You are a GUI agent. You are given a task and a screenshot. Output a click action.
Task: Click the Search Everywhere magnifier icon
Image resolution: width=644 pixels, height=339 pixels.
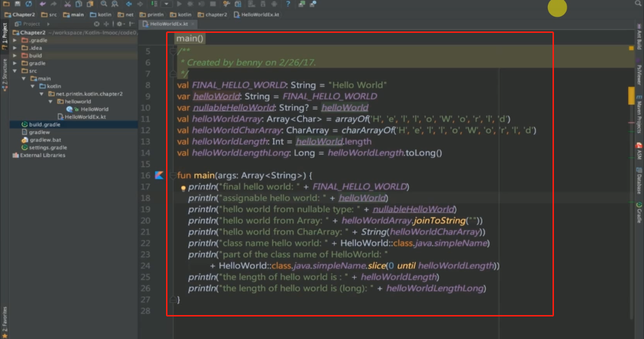[x=638, y=3]
